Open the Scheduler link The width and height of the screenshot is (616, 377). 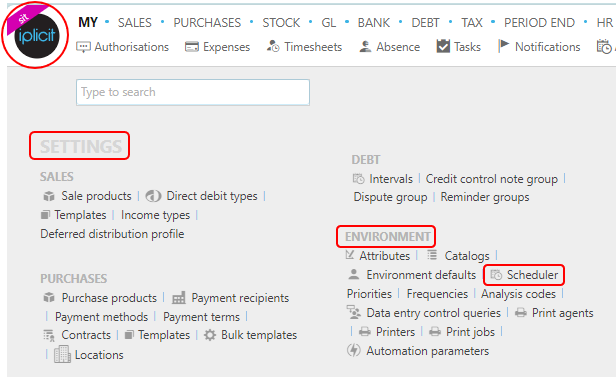point(532,275)
